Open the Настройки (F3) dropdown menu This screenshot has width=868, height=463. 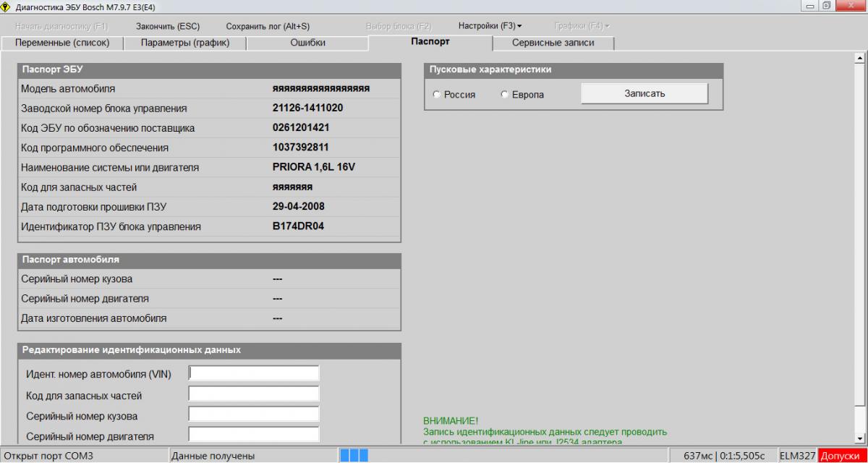[490, 26]
